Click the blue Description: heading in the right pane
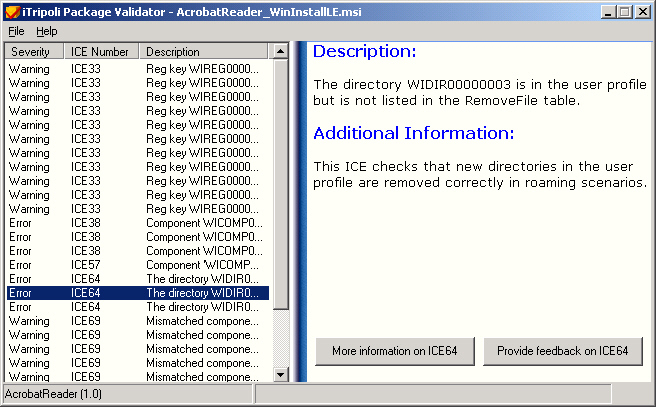 coord(364,51)
